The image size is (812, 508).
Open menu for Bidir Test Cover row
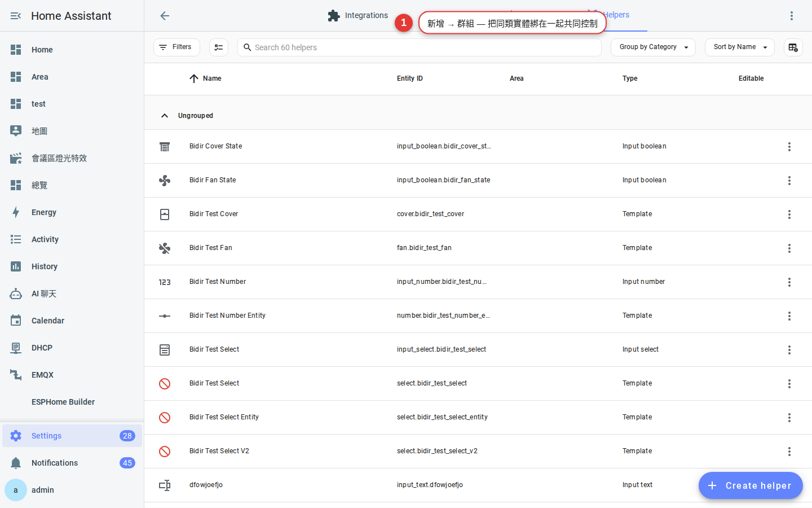(x=789, y=214)
